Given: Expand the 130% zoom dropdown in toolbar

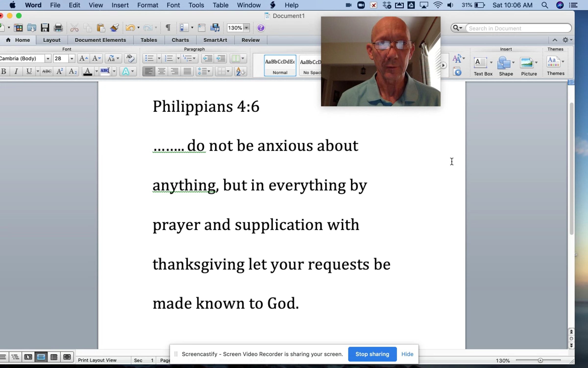Looking at the screenshot, I should click(x=246, y=28).
